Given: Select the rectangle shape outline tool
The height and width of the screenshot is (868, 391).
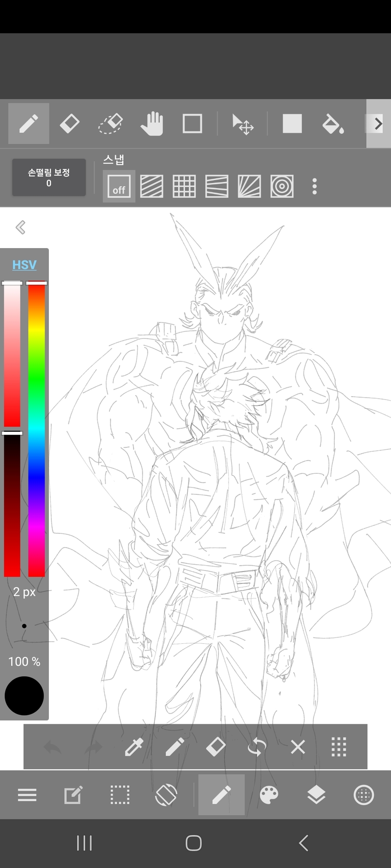Looking at the screenshot, I should 193,124.
